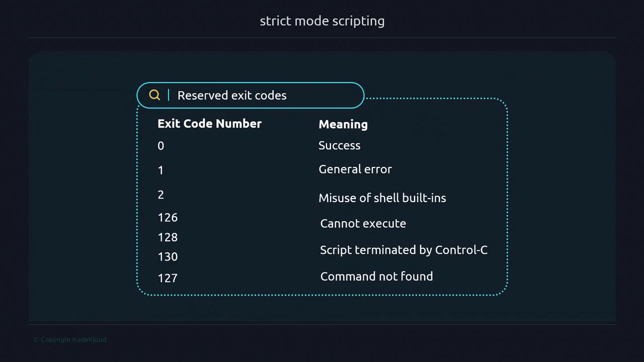Click the 'Success' meaning text
Image resolution: width=644 pixels, height=362 pixels.
pos(340,145)
